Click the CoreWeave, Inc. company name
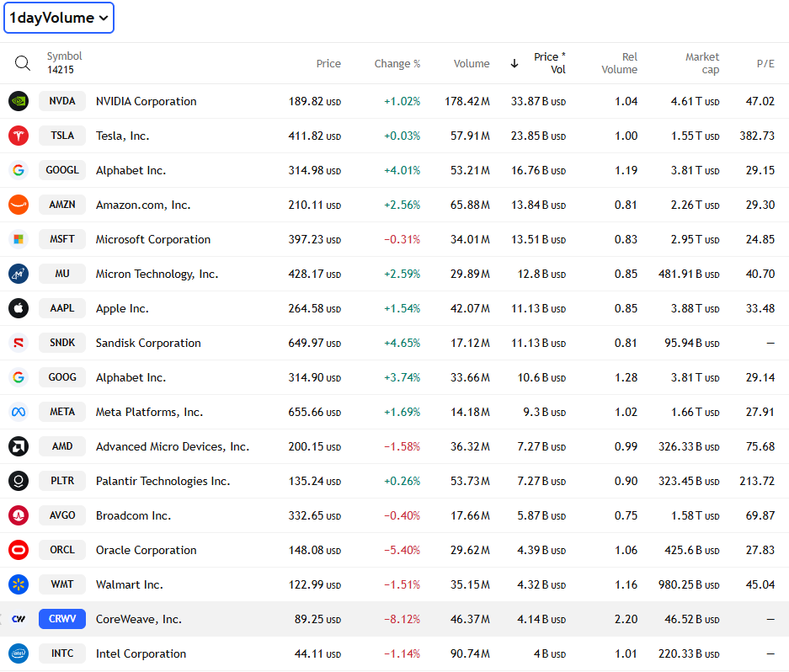 pyautogui.click(x=139, y=619)
